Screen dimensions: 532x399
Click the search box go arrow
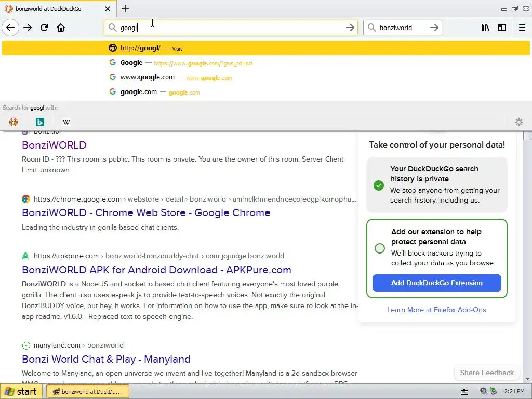pyautogui.click(x=434, y=28)
